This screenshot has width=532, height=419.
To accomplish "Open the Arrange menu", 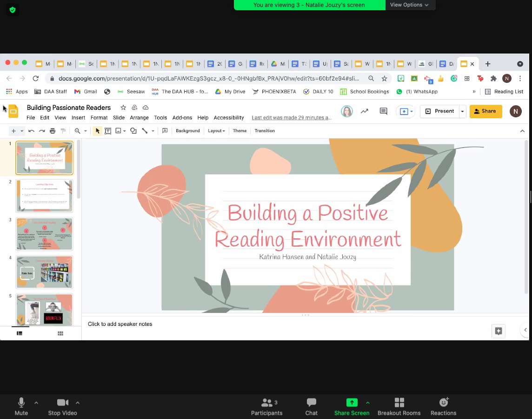I will click(139, 117).
